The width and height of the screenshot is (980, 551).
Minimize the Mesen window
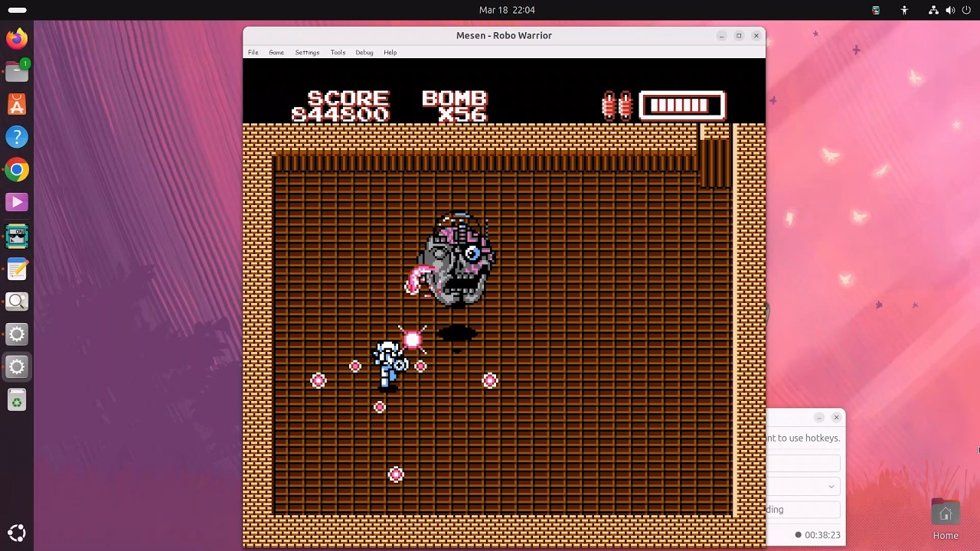coord(721,35)
